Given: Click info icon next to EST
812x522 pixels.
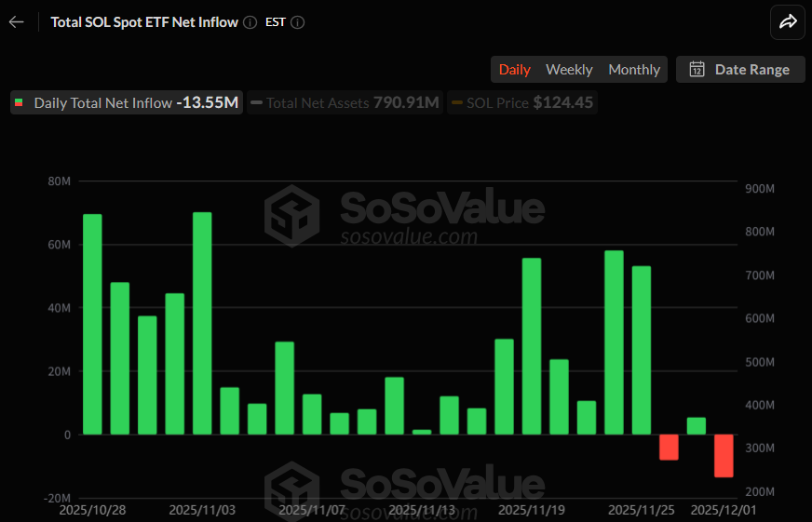Looking at the screenshot, I should click(297, 22).
